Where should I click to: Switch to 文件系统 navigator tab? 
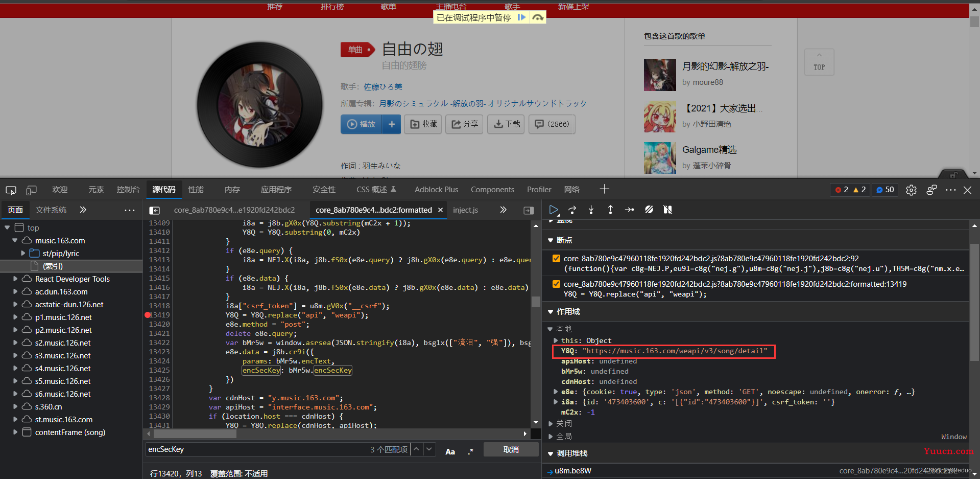pos(51,210)
